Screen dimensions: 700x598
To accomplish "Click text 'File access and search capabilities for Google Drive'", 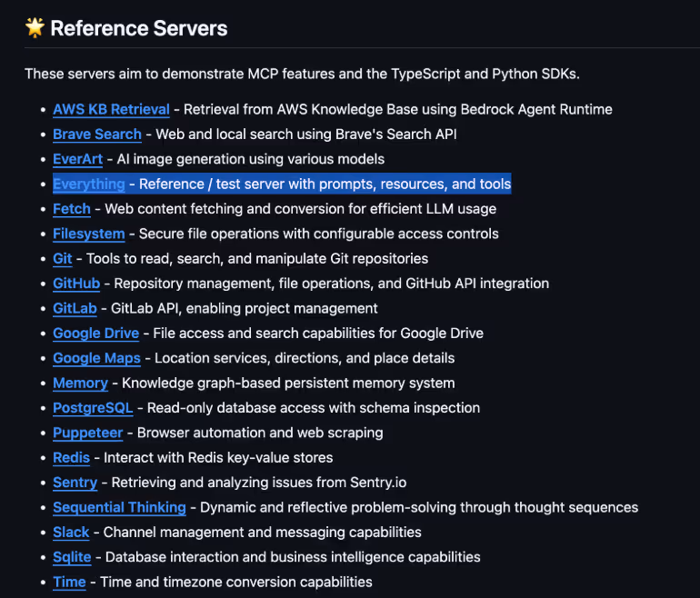I will (318, 334).
